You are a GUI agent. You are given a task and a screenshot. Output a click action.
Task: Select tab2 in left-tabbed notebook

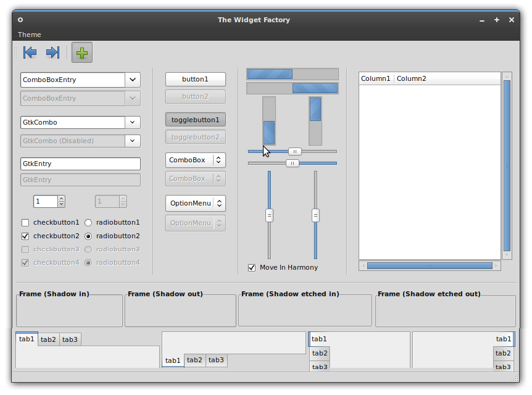320,353
